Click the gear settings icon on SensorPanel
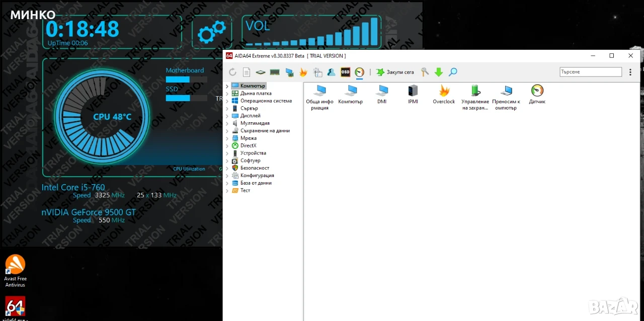The width and height of the screenshot is (644, 321). point(212,33)
